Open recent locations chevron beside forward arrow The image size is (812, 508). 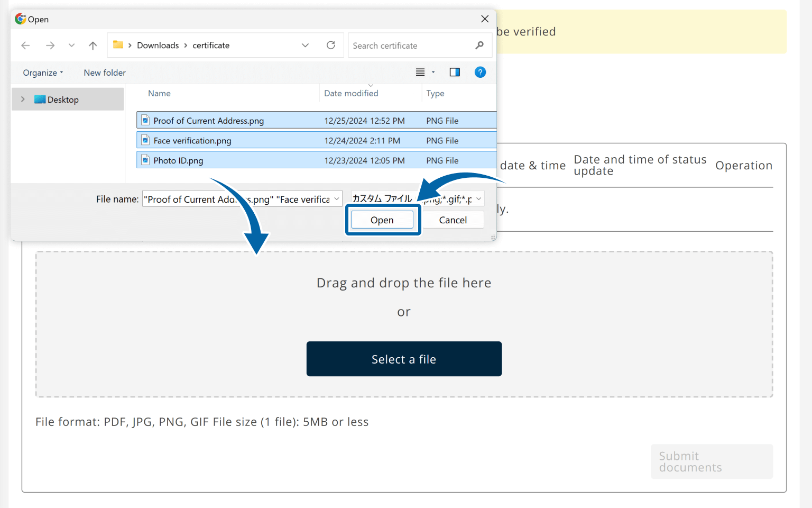71,46
